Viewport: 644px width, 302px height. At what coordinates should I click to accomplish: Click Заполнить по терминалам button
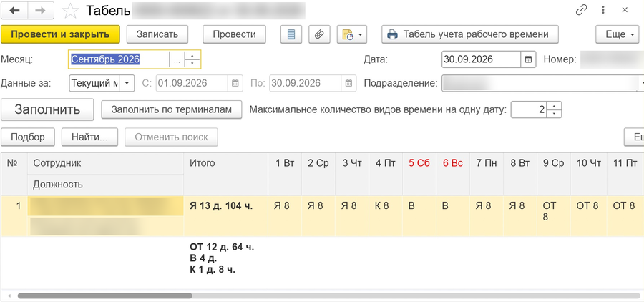pos(171,109)
